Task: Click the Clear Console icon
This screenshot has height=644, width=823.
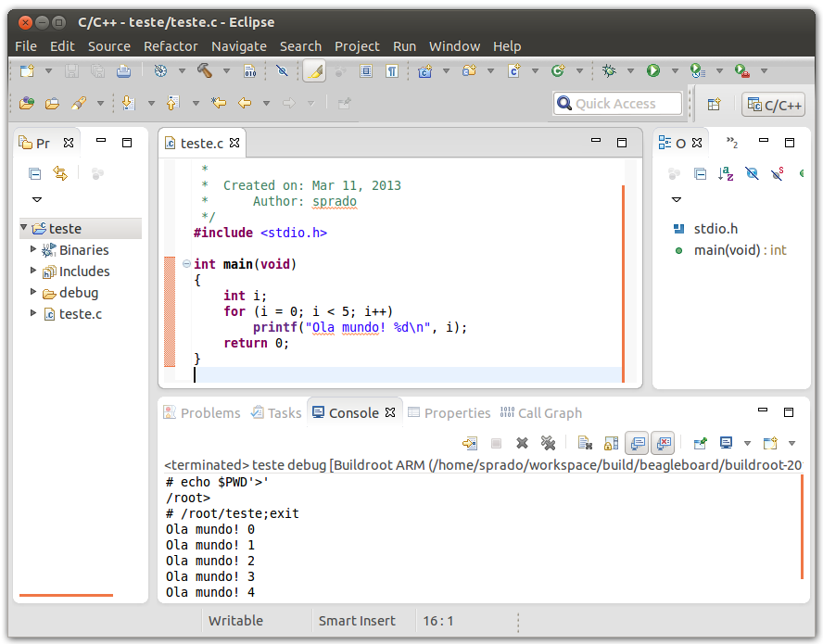Action: (585, 444)
